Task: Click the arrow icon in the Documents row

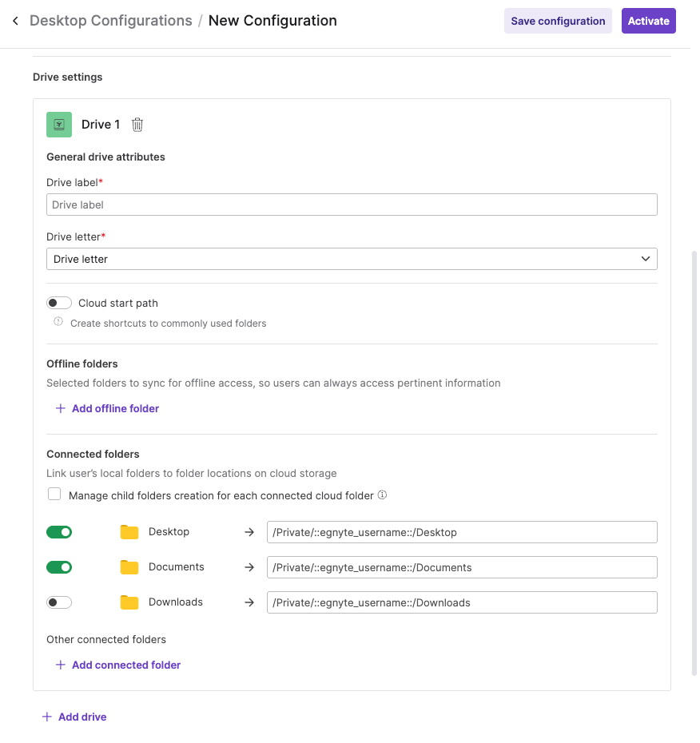Action: (x=249, y=567)
